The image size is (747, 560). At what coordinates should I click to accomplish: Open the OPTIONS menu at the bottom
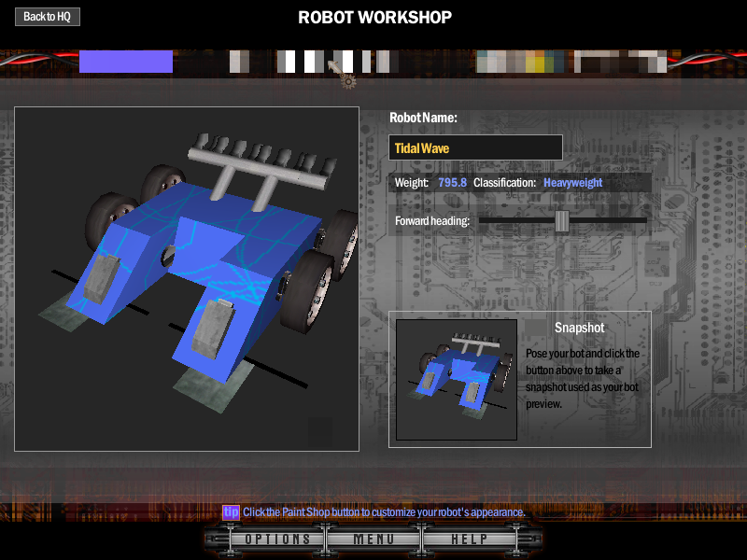click(x=277, y=539)
